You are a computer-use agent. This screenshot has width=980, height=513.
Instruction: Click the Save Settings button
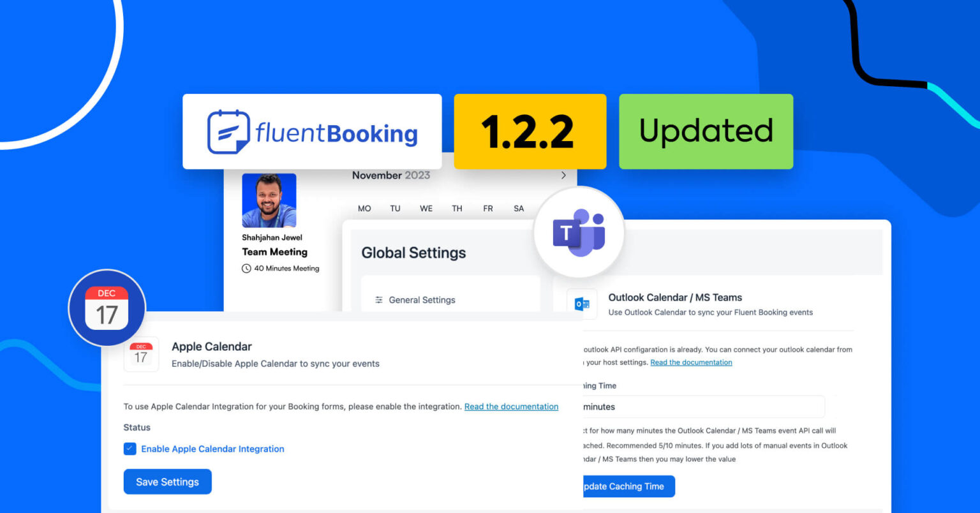coord(167,482)
